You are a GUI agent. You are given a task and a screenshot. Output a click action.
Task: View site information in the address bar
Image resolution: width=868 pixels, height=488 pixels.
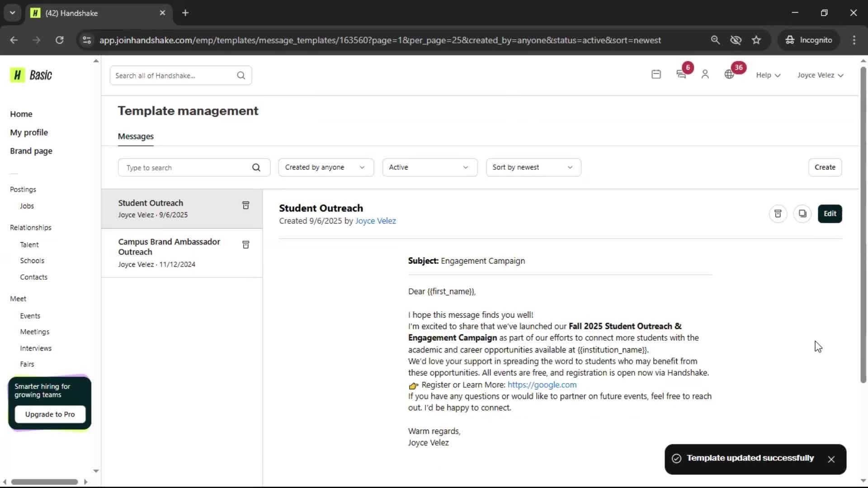86,40
